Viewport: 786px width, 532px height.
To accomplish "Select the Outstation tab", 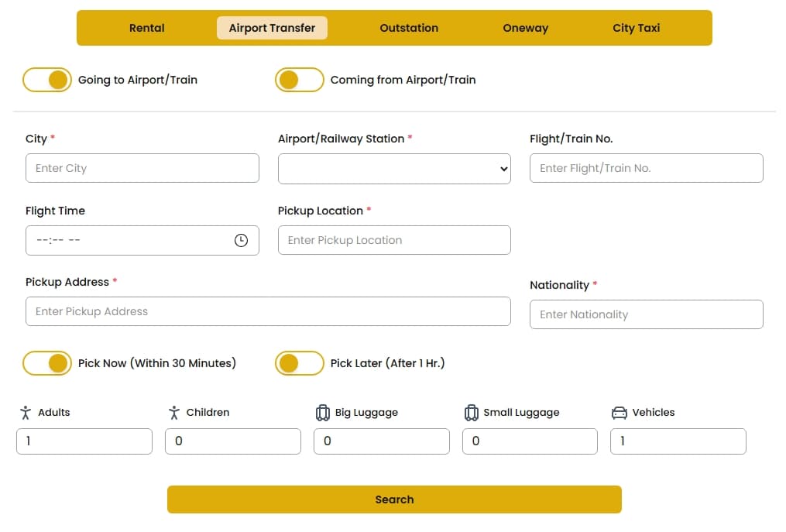I will point(409,27).
